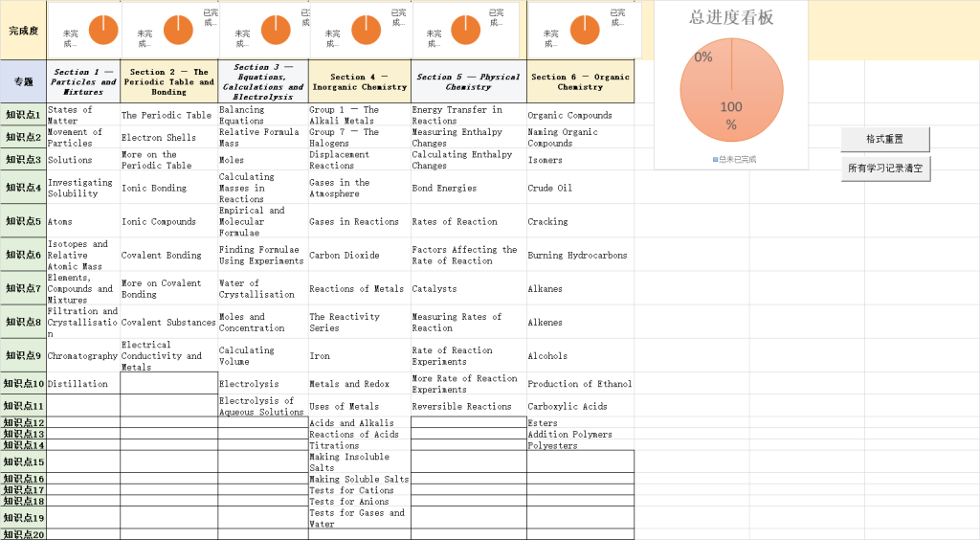Click the Iron cell
Viewport: 980px width, 540px height.
coord(360,355)
